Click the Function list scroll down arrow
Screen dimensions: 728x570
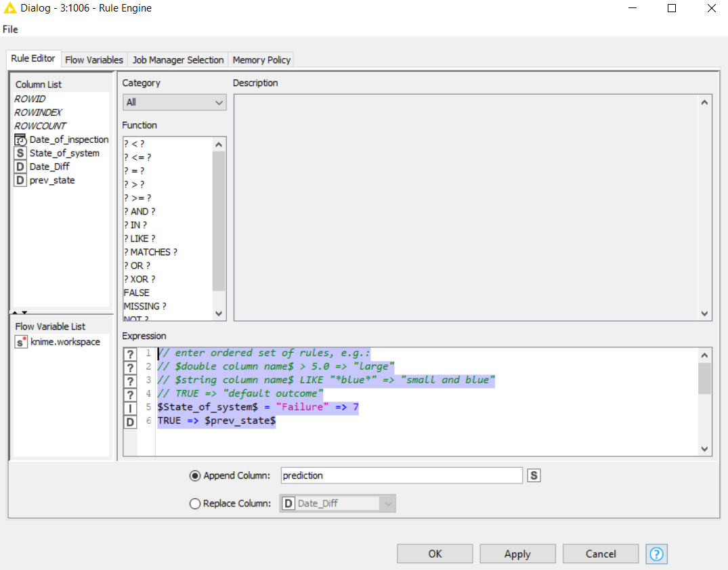(219, 314)
